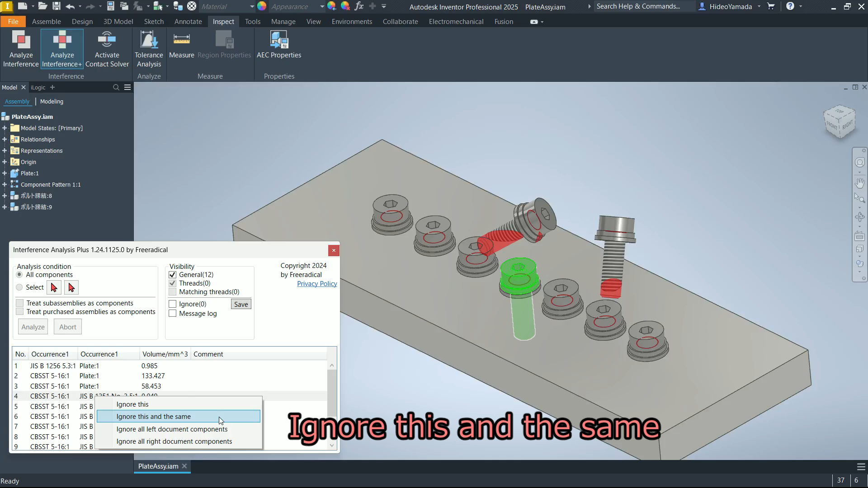Expand the Plate:1 tree node
This screenshot has height=488, width=868.
pyautogui.click(x=5, y=174)
